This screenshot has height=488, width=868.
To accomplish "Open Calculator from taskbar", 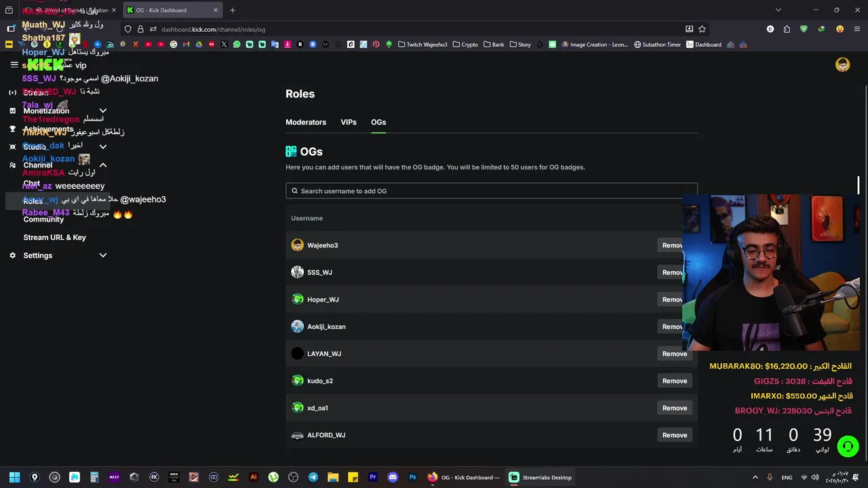I will 94,477.
